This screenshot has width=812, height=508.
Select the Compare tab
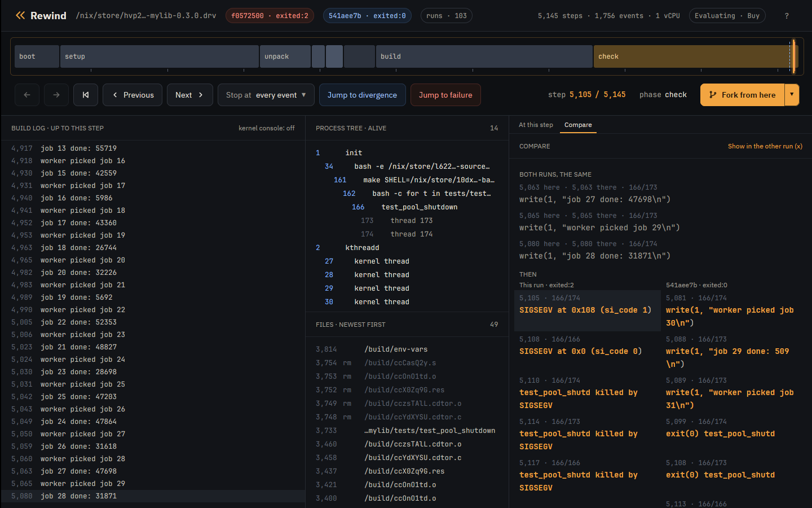click(x=578, y=125)
